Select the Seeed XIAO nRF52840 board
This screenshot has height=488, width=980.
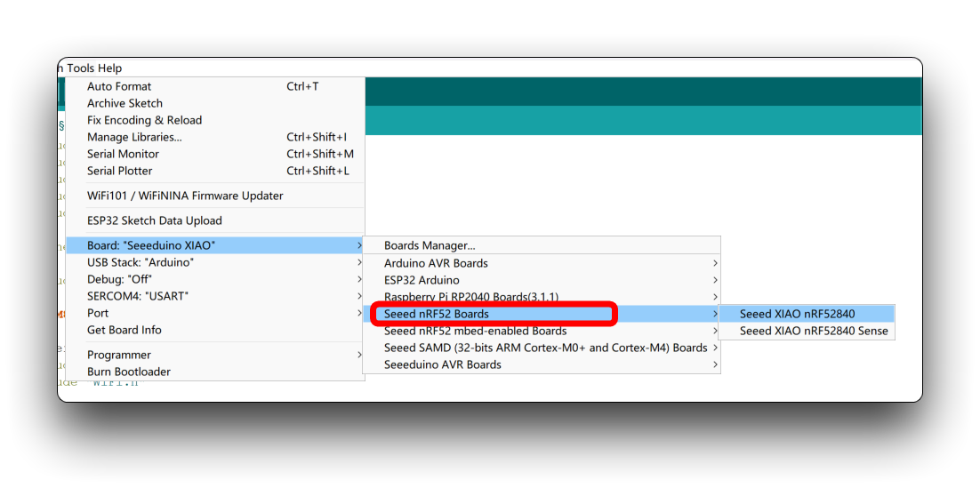pyautogui.click(x=807, y=314)
